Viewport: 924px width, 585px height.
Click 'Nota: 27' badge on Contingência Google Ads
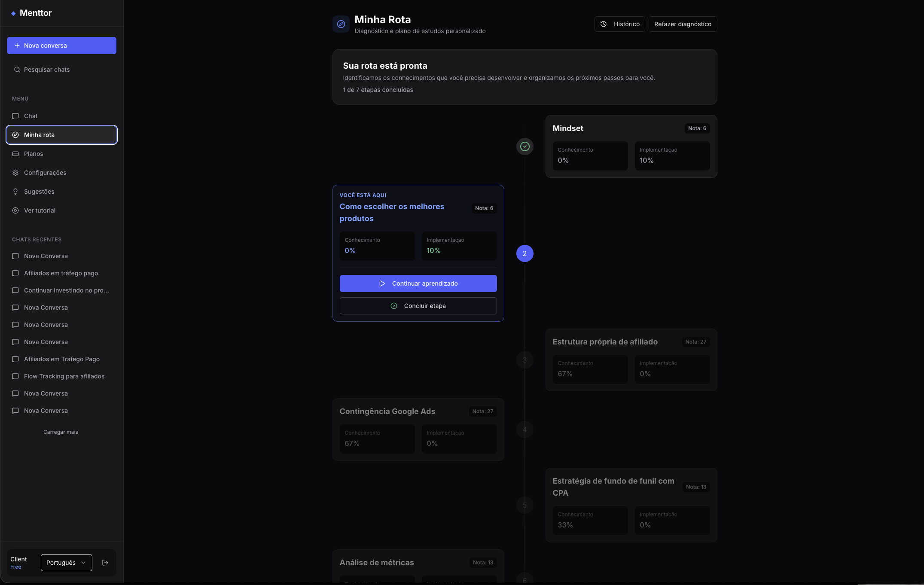click(x=483, y=411)
